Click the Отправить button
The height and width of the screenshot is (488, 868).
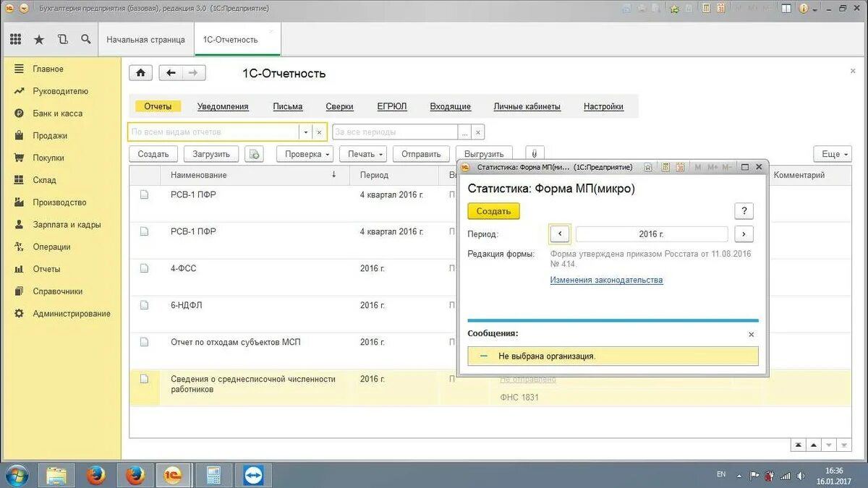coord(421,154)
